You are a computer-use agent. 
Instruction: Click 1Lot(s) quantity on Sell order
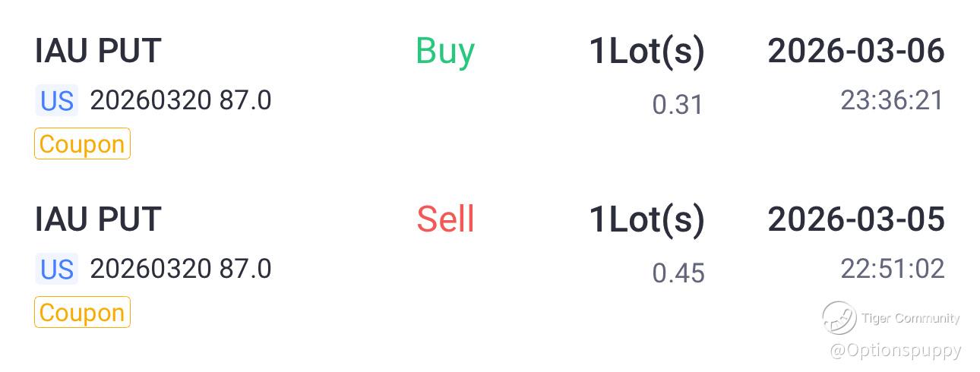pos(646,221)
